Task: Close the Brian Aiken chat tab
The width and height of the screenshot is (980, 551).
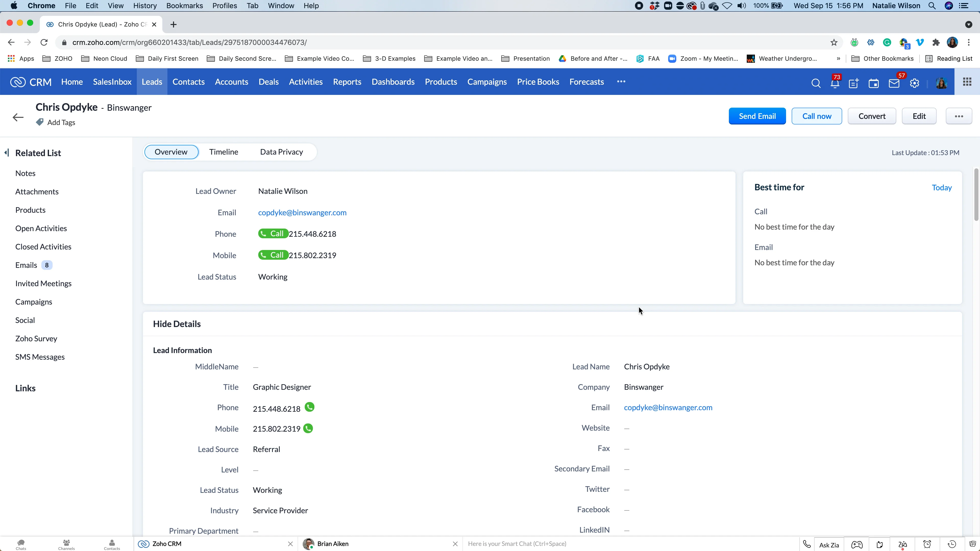Action: point(455,544)
